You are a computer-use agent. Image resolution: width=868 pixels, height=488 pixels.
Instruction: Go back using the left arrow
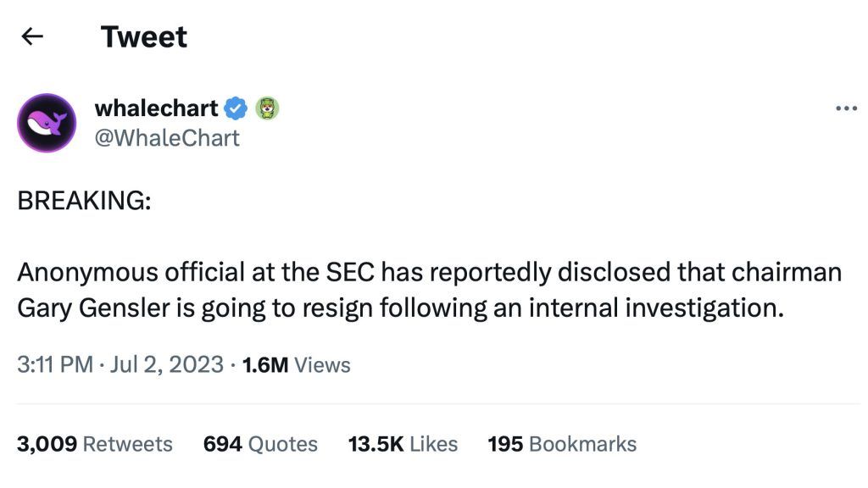coord(32,36)
